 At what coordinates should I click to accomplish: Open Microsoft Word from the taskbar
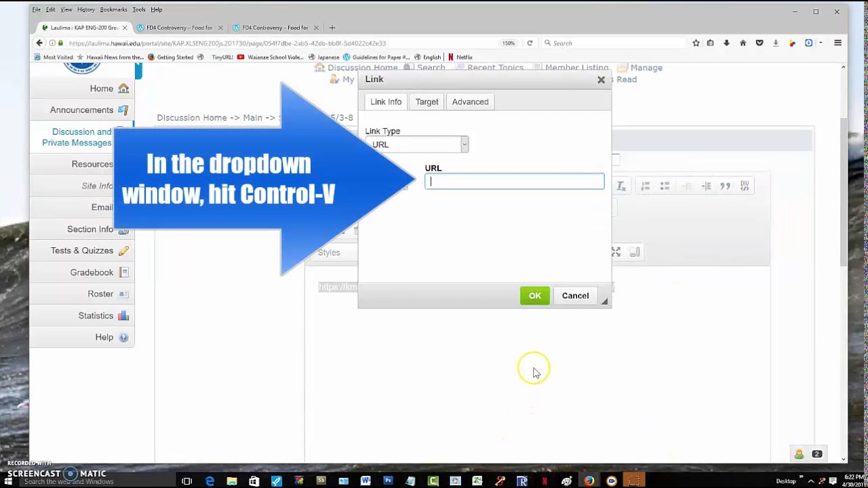tap(366, 481)
